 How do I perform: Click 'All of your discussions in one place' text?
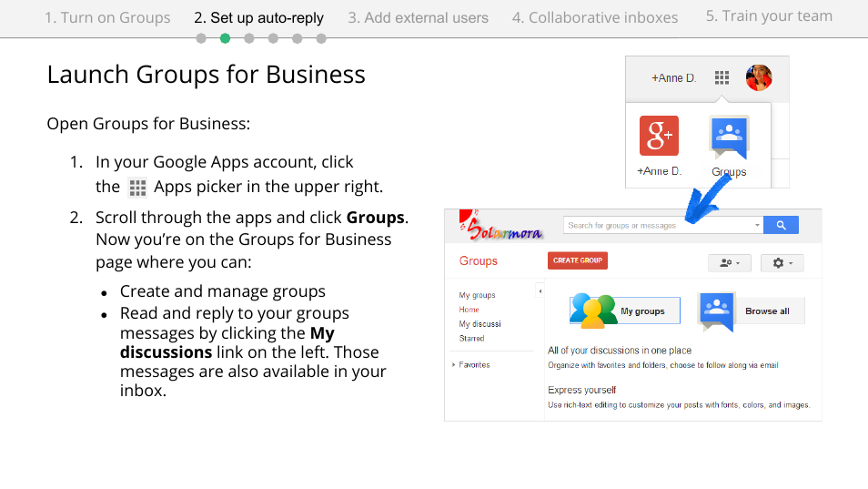point(620,351)
